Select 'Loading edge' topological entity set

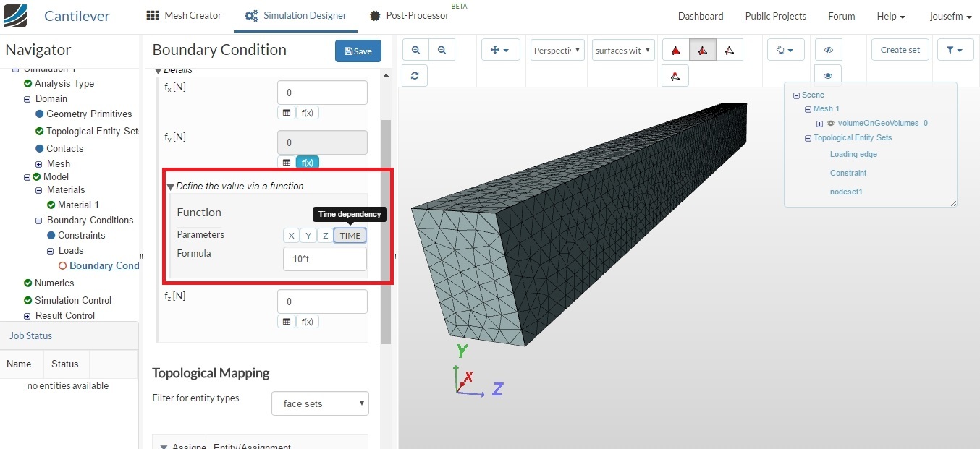click(853, 154)
